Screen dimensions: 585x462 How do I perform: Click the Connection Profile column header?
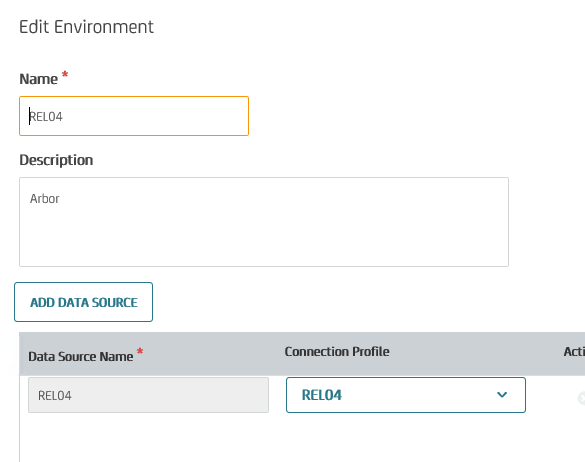[337, 352]
